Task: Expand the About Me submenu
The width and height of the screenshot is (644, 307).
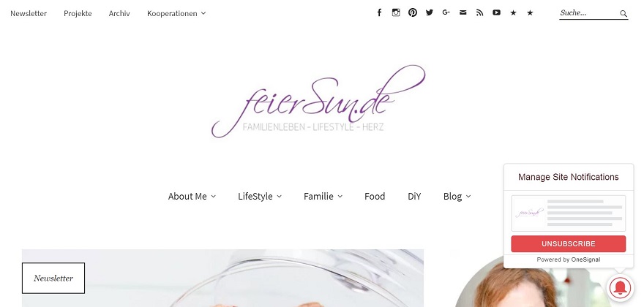Action: coord(192,196)
